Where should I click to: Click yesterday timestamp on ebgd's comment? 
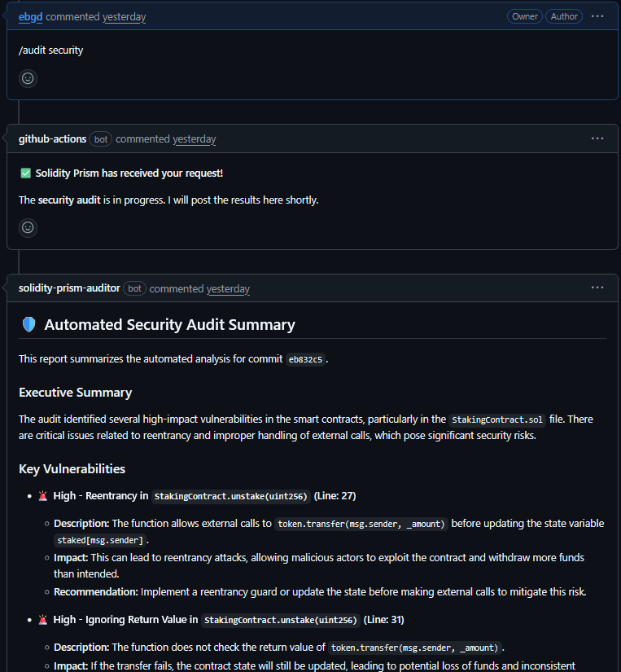point(124,15)
